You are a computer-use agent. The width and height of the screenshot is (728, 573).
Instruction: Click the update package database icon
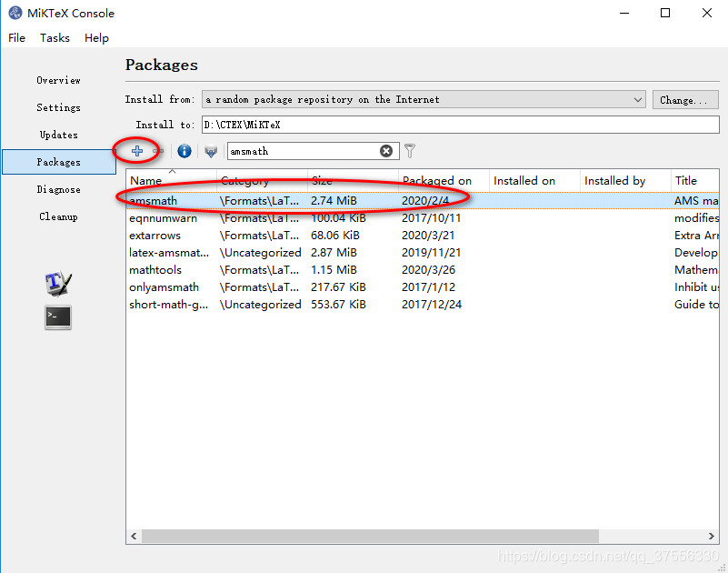point(211,152)
